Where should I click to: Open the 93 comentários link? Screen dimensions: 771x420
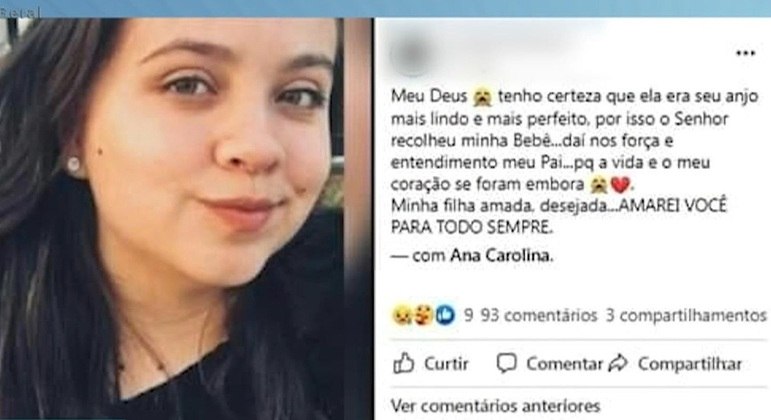pyautogui.click(x=539, y=315)
